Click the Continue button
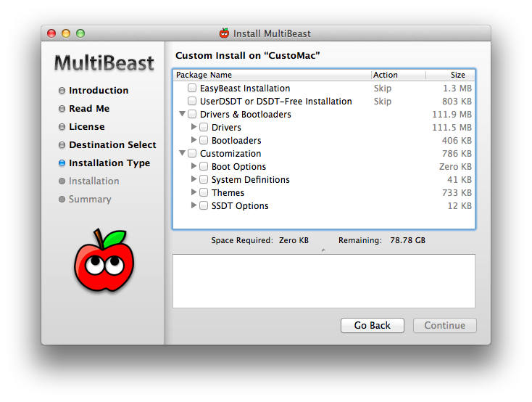 click(444, 326)
